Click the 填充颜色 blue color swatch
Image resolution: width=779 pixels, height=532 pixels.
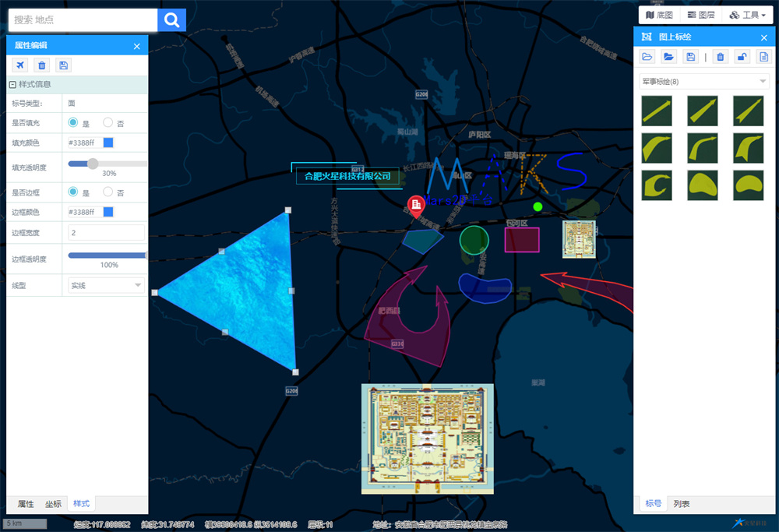tap(108, 143)
